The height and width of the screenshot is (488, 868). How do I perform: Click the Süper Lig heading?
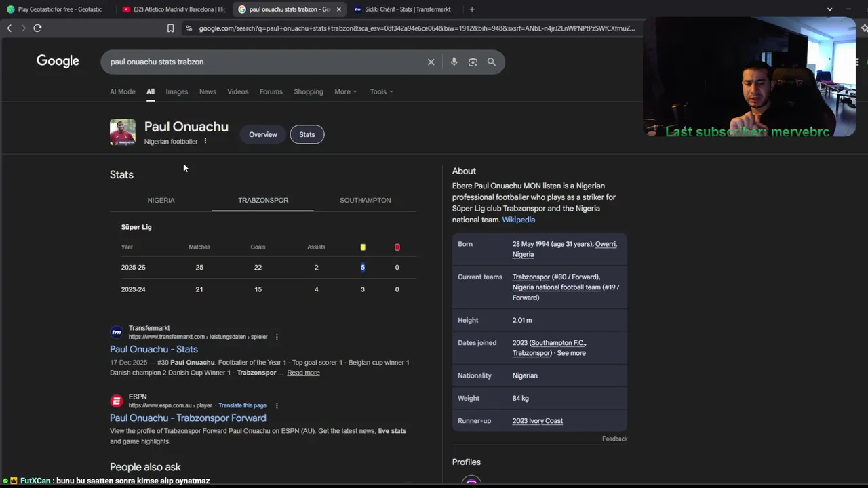pos(136,227)
